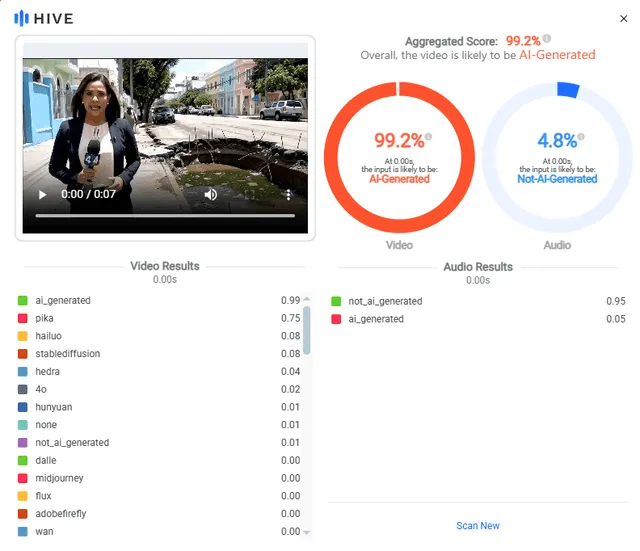Click info icon beside Aggregated Score
The image size is (640, 551).
pos(547,38)
